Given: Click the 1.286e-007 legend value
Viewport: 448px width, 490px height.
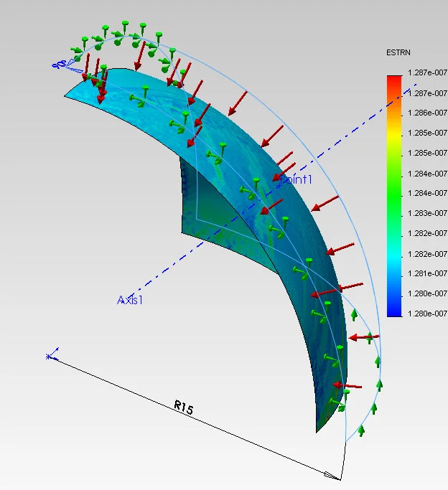Looking at the screenshot, I should click(x=427, y=113).
